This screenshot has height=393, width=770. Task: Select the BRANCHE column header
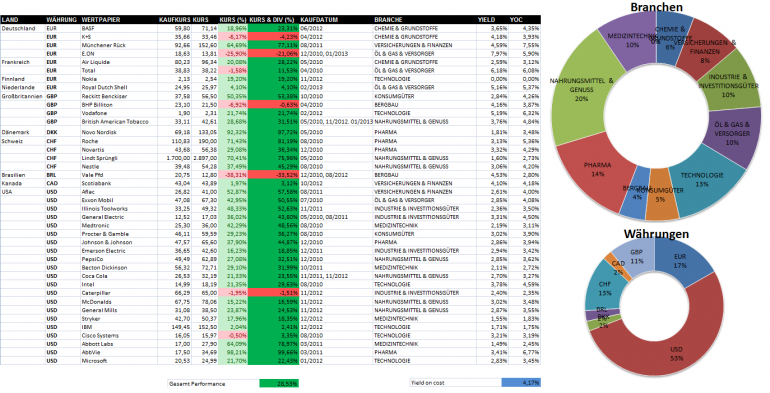[x=388, y=20]
